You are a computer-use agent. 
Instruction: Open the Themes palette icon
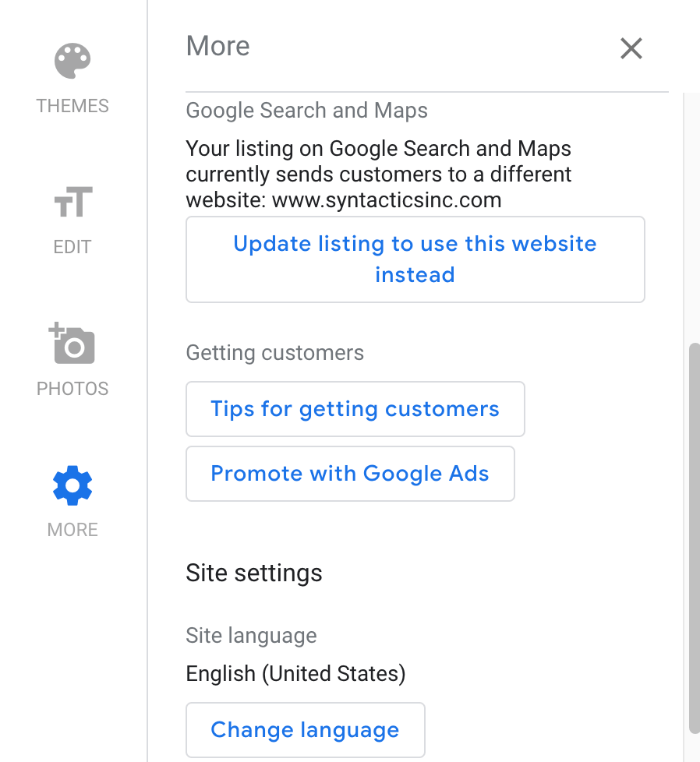[x=72, y=61]
